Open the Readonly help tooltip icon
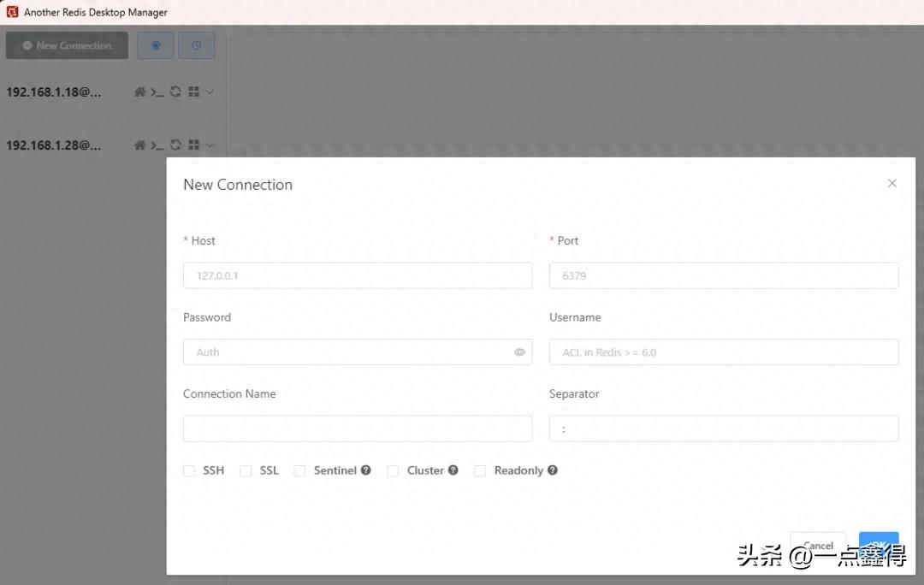924x585 pixels. 552,470
